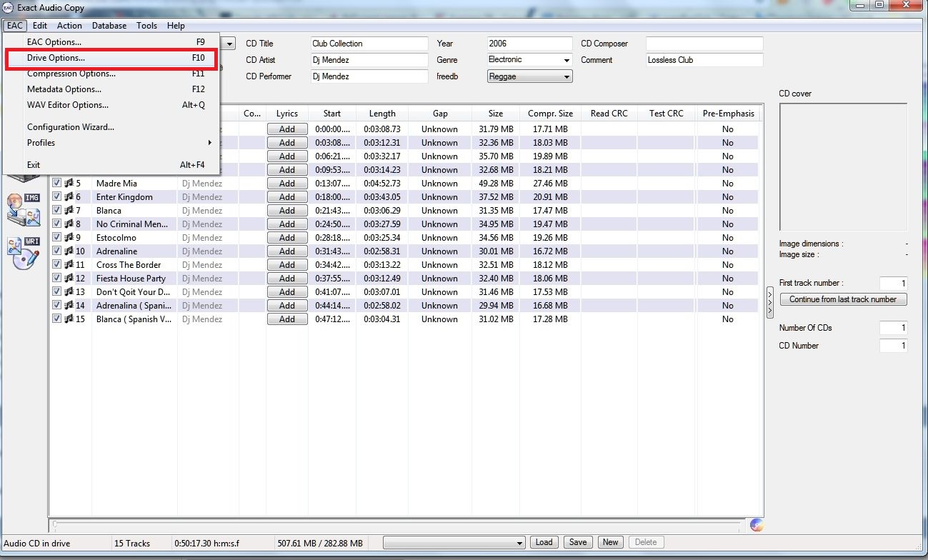Open the EAC menu

15,26
